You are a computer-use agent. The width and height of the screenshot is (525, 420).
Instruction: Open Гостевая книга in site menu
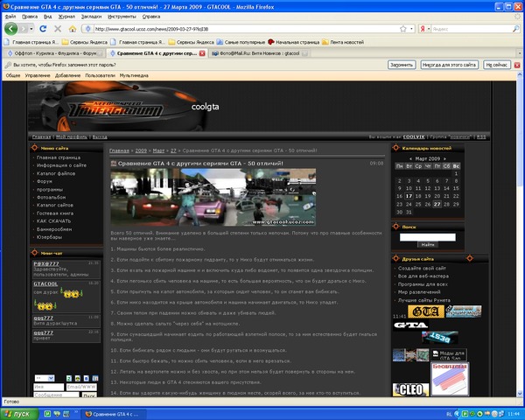(x=55, y=213)
